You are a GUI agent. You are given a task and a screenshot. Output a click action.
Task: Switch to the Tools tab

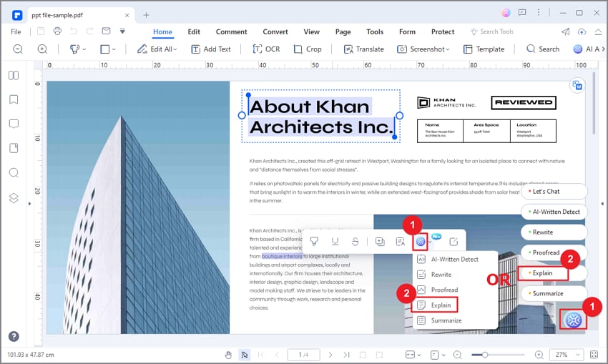pyautogui.click(x=375, y=31)
